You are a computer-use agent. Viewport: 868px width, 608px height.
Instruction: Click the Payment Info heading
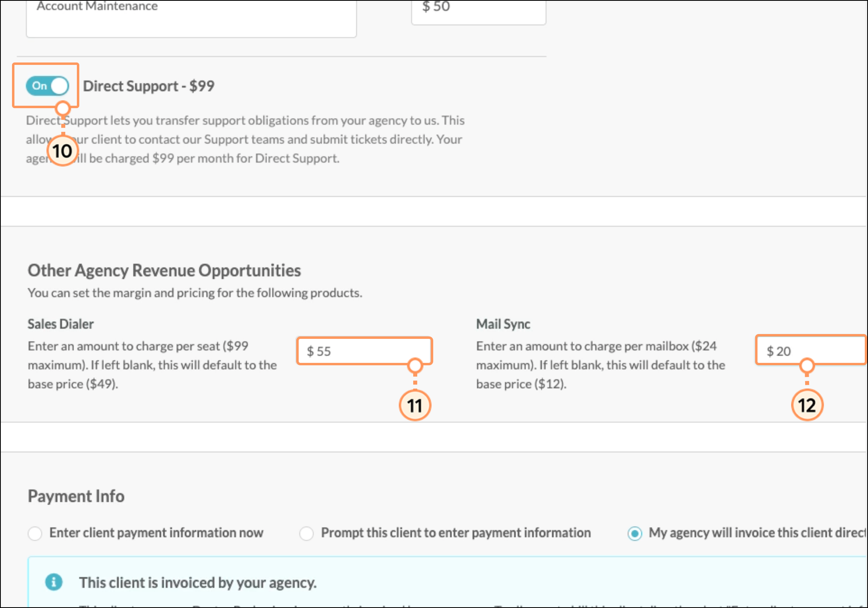(x=76, y=496)
